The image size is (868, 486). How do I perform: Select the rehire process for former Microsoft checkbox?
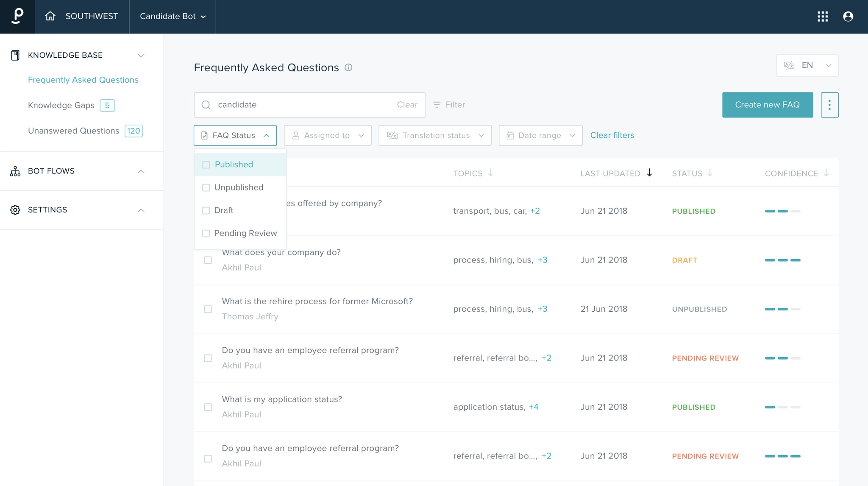[x=208, y=309]
